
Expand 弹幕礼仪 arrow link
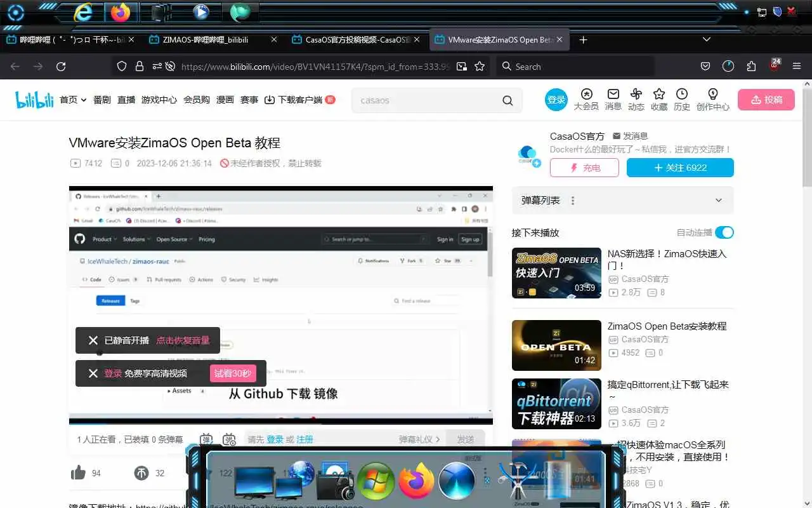click(419, 439)
